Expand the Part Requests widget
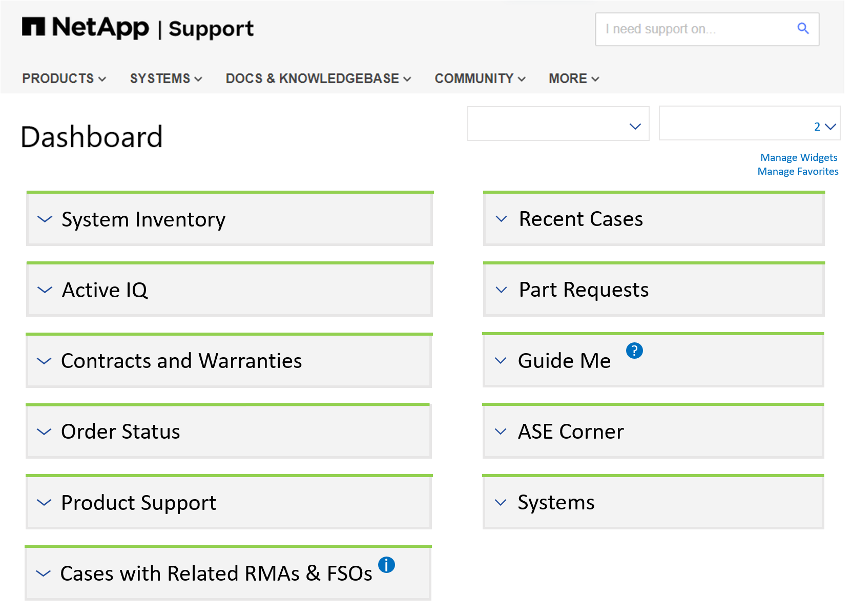Viewport: 851px width, 616px height. point(502,290)
